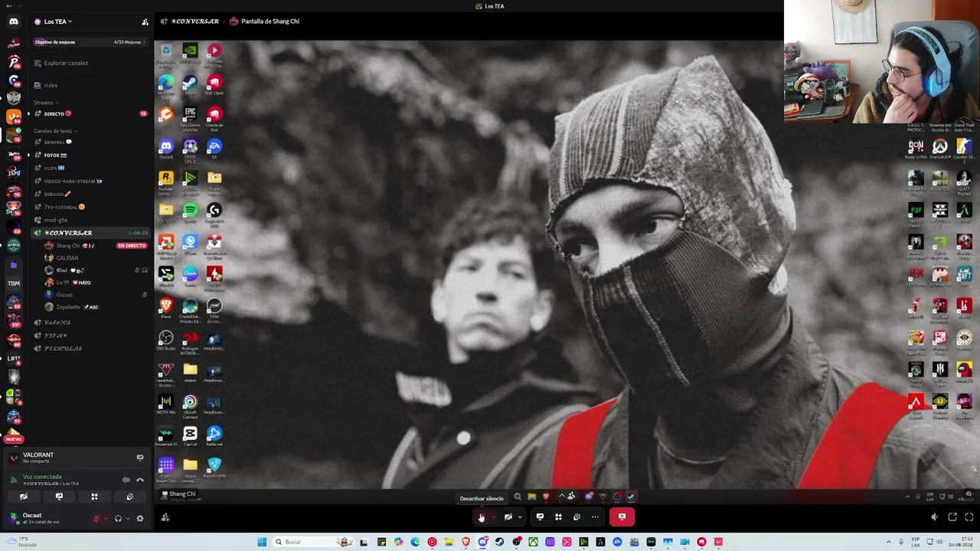Hang up with the red disconnect button
980x551 pixels.
[x=622, y=517]
